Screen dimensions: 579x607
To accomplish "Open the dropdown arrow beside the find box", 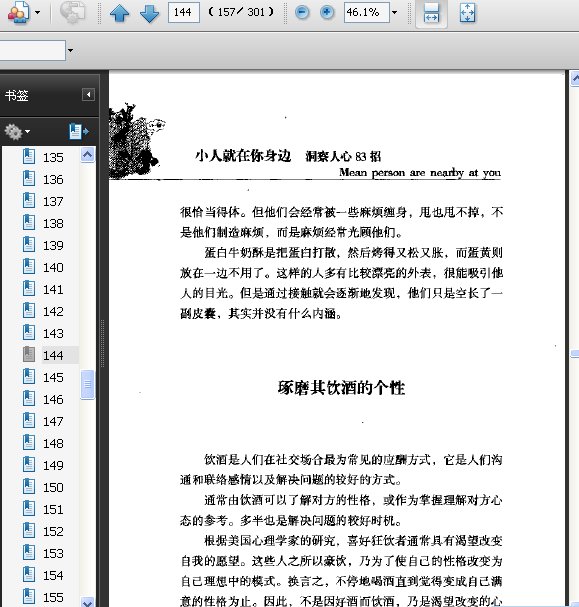I will (x=70, y=50).
